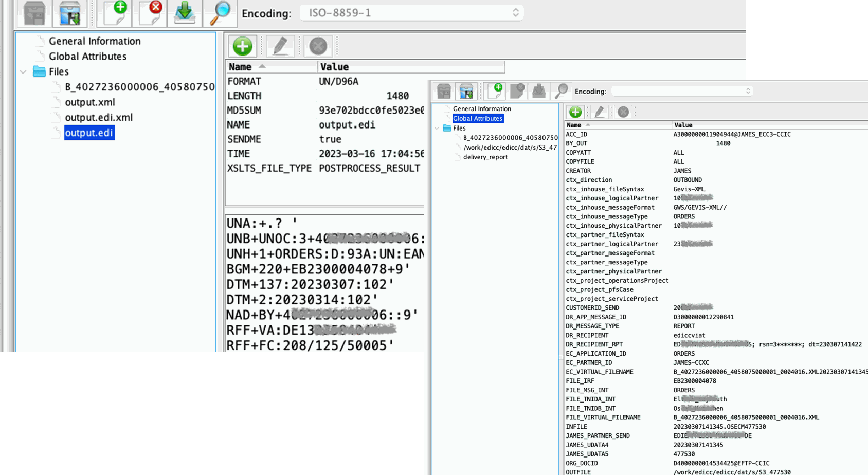
Task: Click the ctx_inhouse_messageFormat attribute row
Action: (716, 207)
